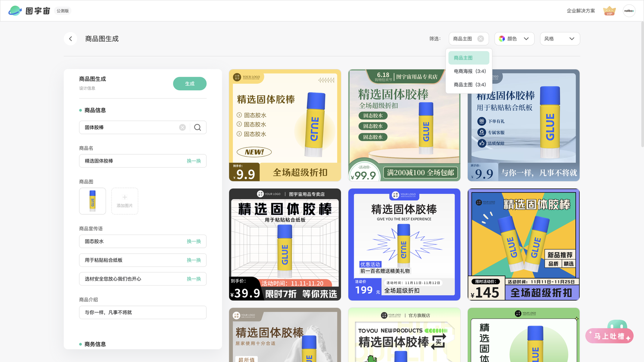This screenshot has height=362, width=644.
Task: Clear the 固体胶棒 search text
Action: tap(182, 127)
